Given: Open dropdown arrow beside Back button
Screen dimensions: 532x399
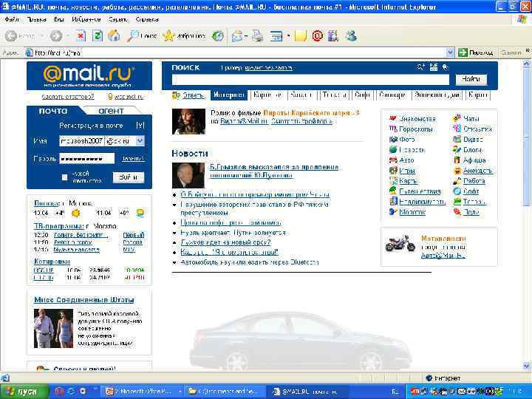Looking at the screenshot, I should tap(42, 35).
